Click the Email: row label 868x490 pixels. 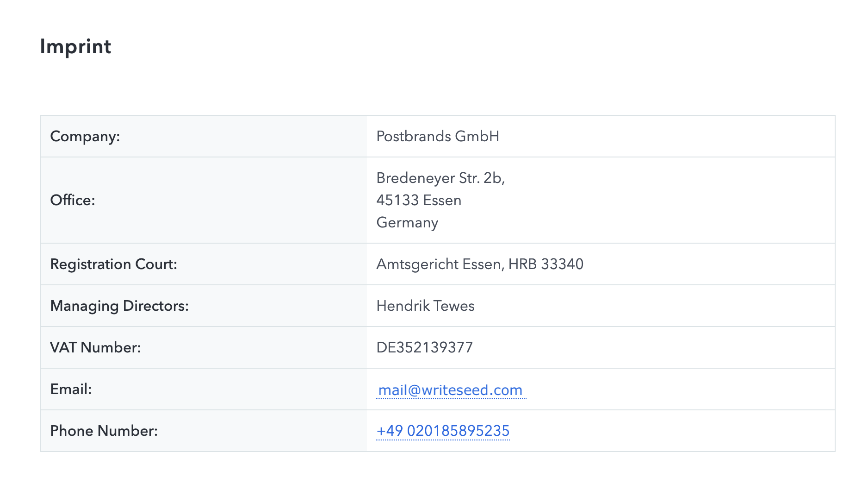click(x=71, y=389)
